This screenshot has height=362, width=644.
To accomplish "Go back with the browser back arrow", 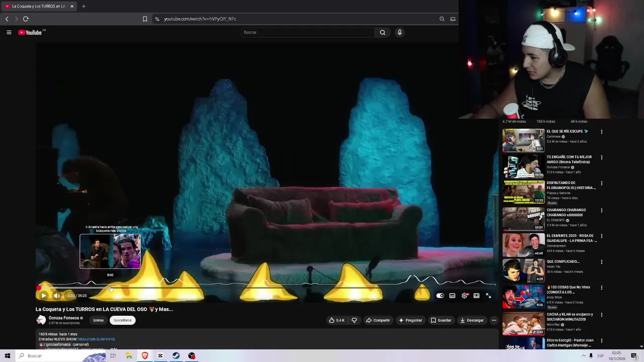I will pos(7,19).
